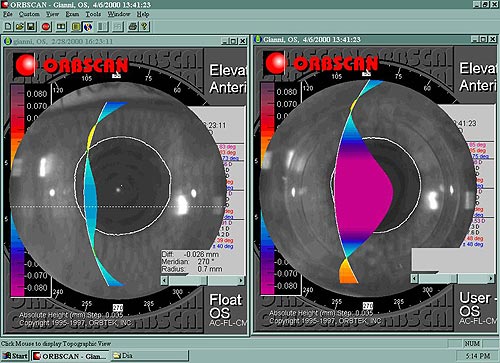Toggle the pressed globe view icon
The width and height of the screenshot is (500, 363).
coord(88,26)
